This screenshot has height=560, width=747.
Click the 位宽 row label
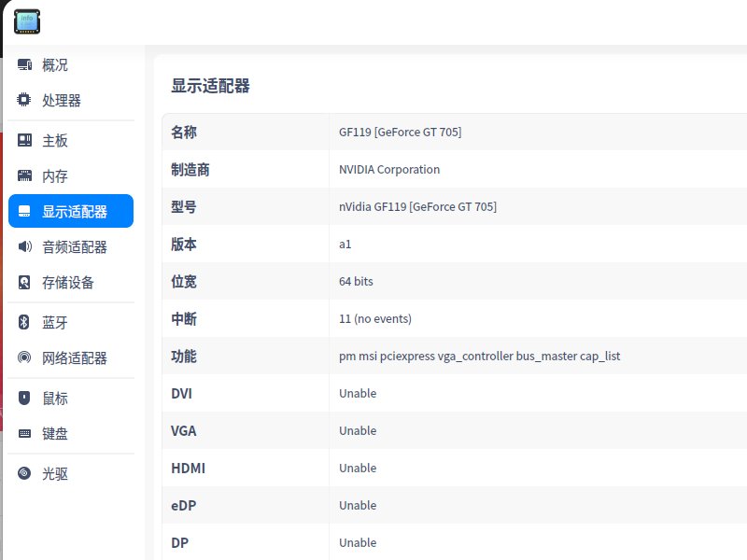click(184, 282)
